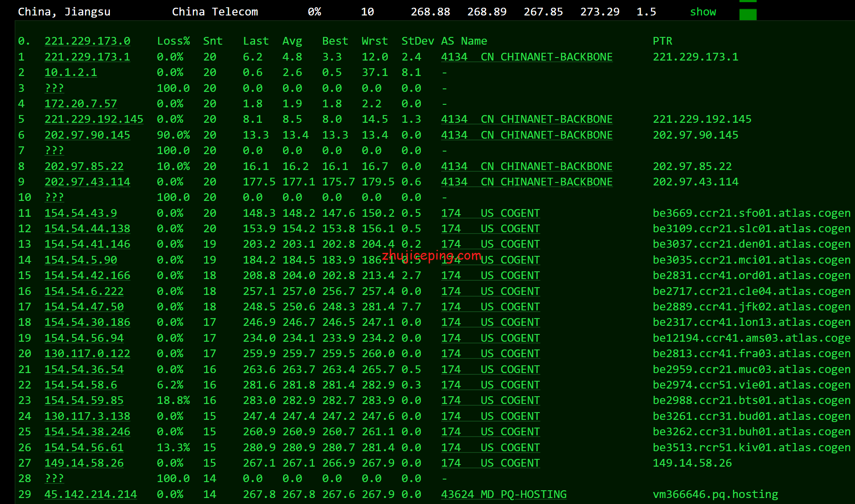This screenshot has width=855, height=504.
Task: Click the show link for China Telecom
Action: click(703, 12)
